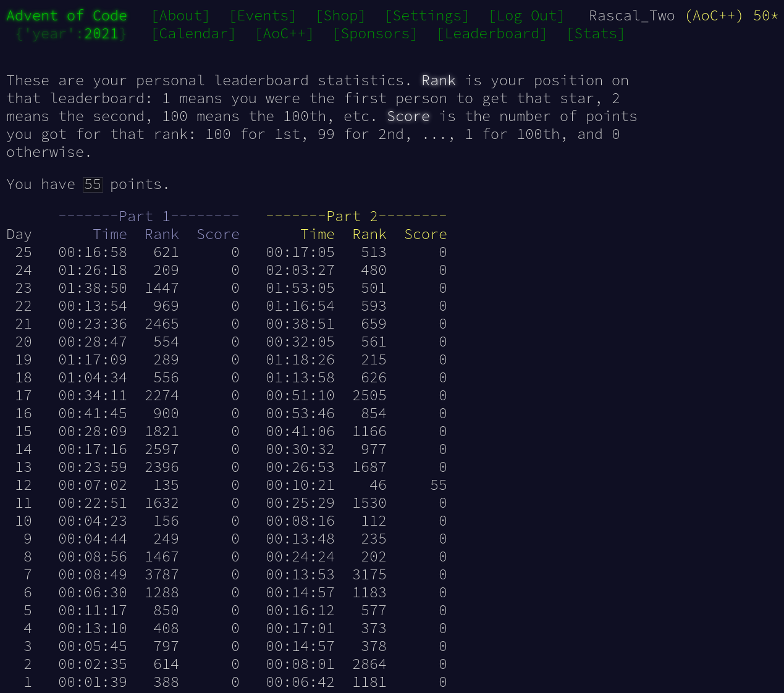Open the About page link
Screen dimensions: 784x693
point(180,15)
